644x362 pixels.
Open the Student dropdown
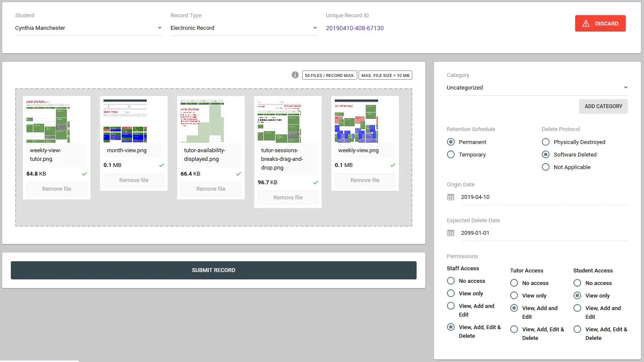pos(88,28)
